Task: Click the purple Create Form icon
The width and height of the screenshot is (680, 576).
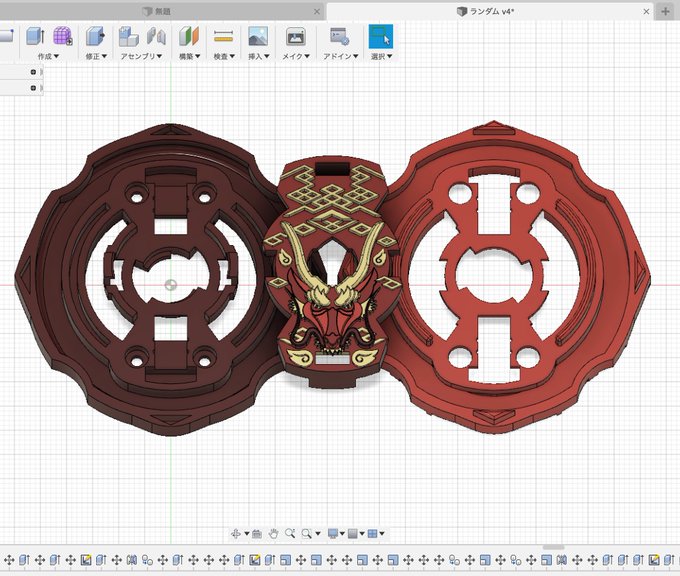Action: pyautogui.click(x=62, y=36)
